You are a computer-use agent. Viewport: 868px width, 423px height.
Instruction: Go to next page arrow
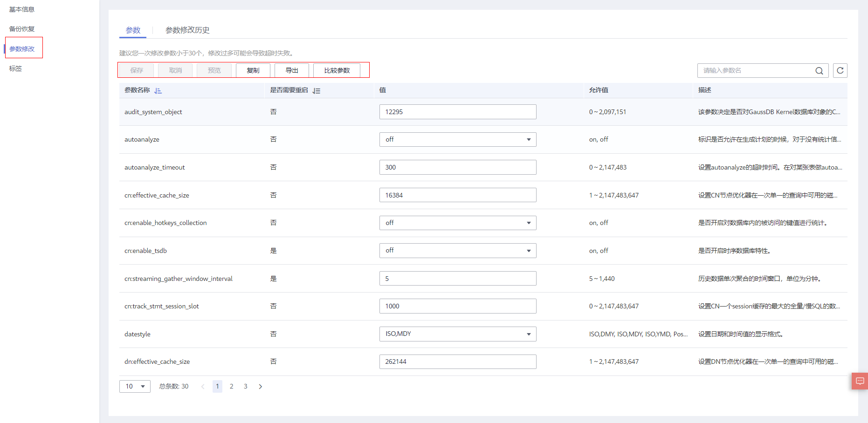(261, 387)
